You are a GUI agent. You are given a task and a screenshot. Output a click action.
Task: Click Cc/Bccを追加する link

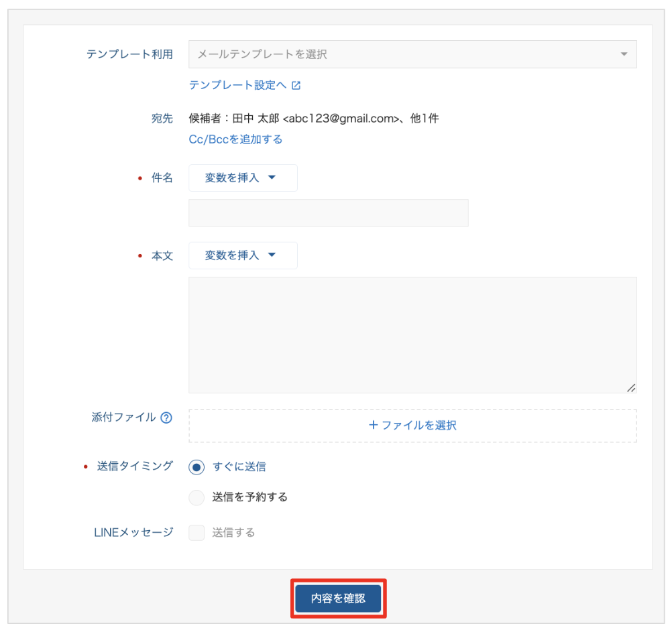click(x=235, y=139)
